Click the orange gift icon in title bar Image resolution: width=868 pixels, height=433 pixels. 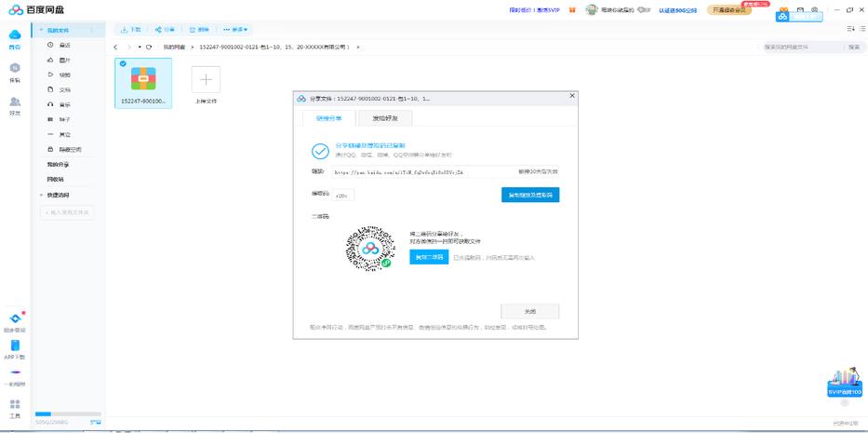point(572,10)
